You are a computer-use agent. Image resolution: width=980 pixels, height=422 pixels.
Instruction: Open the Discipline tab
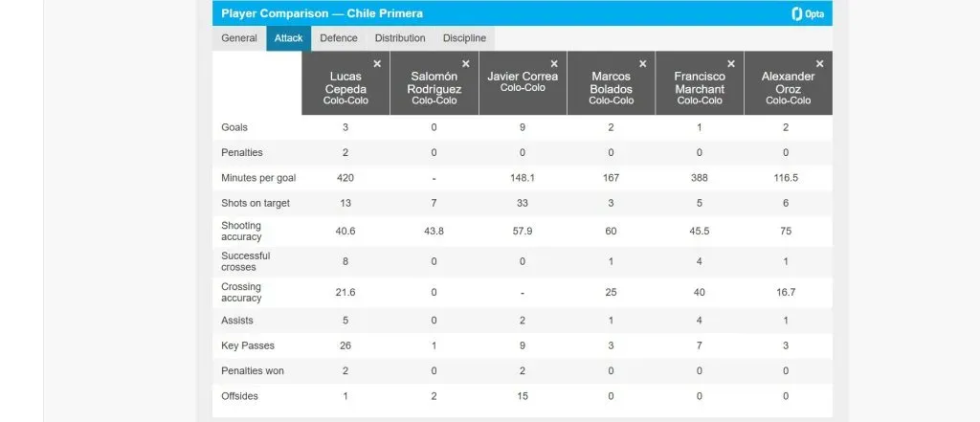pyautogui.click(x=464, y=38)
